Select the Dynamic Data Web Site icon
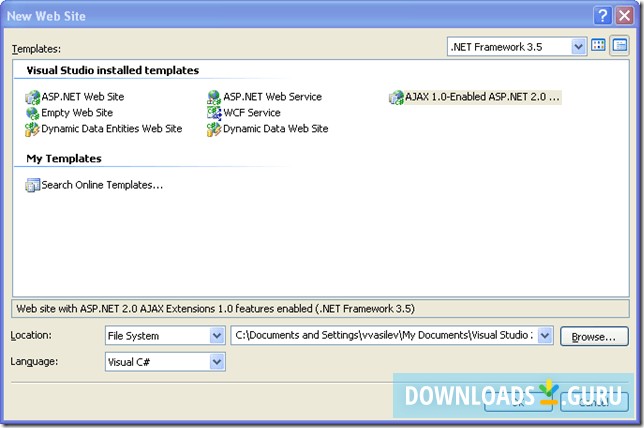The height and width of the screenshot is (428, 644). click(x=214, y=129)
